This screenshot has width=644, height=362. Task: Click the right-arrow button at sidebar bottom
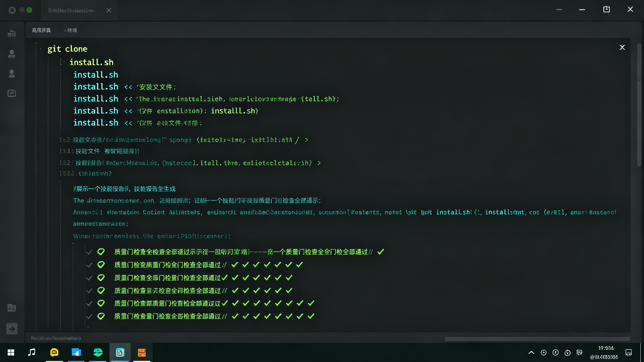click(12, 329)
